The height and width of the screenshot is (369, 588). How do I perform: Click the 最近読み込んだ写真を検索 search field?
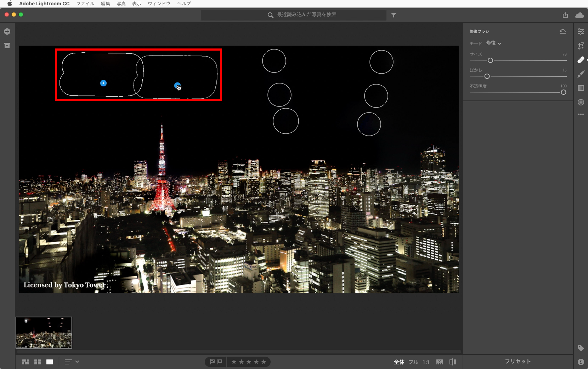(x=294, y=15)
